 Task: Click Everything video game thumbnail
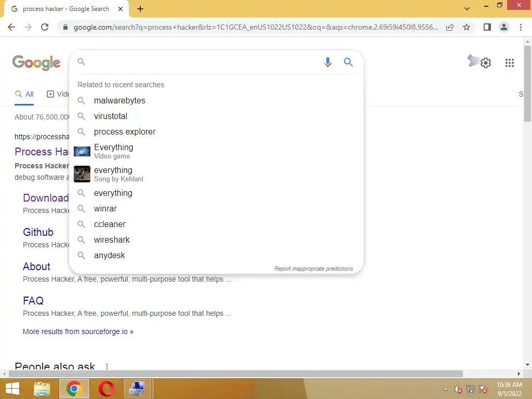(x=82, y=151)
